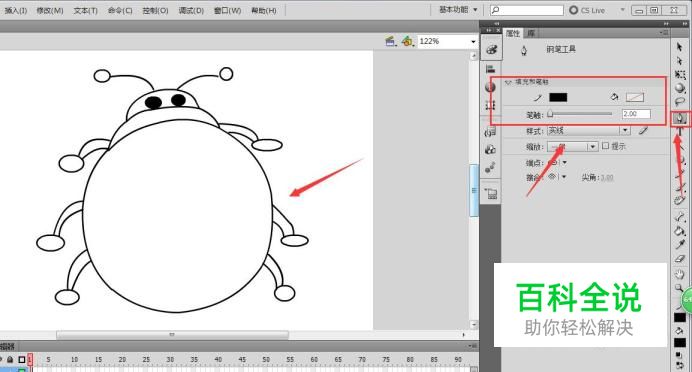The width and height of the screenshot is (692, 372).
Task: Open the Edit Symbols icon
Action: [407, 41]
